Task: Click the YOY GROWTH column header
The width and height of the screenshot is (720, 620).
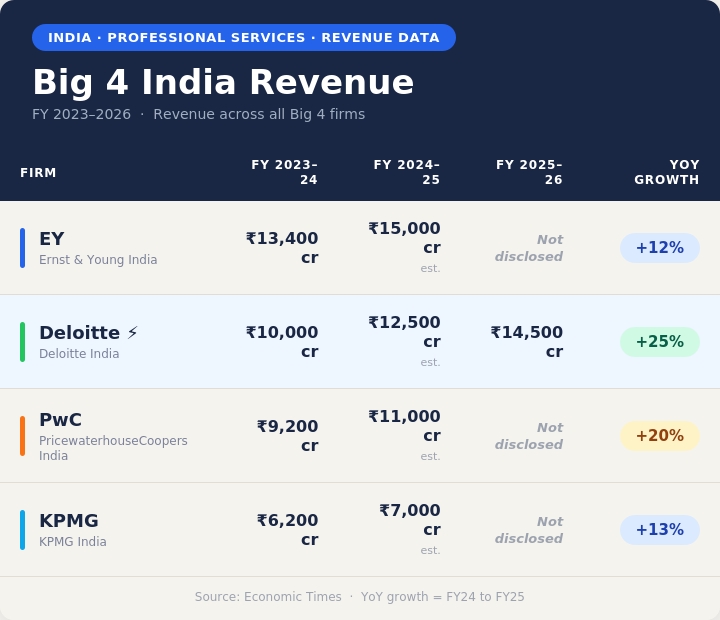Action: pyautogui.click(x=667, y=172)
